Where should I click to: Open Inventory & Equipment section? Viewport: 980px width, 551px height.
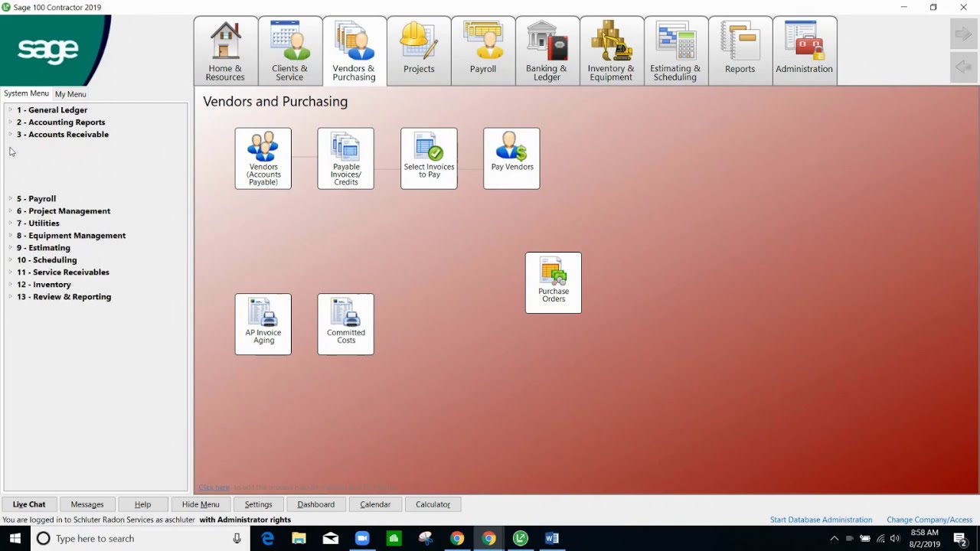pyautogui.click(x=611, y=51)
